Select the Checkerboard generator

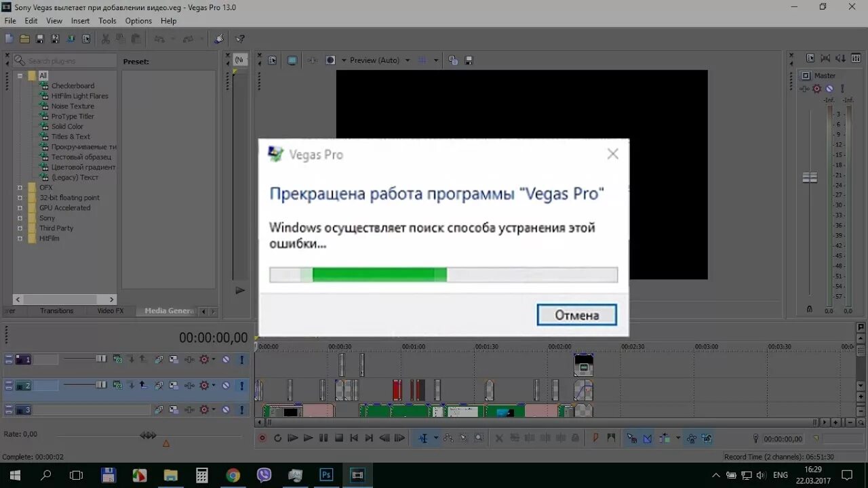73,86
